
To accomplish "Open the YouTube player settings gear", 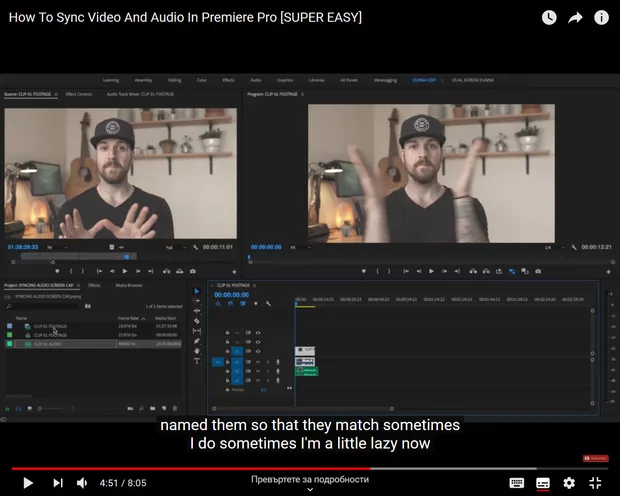I will point(569,483).
